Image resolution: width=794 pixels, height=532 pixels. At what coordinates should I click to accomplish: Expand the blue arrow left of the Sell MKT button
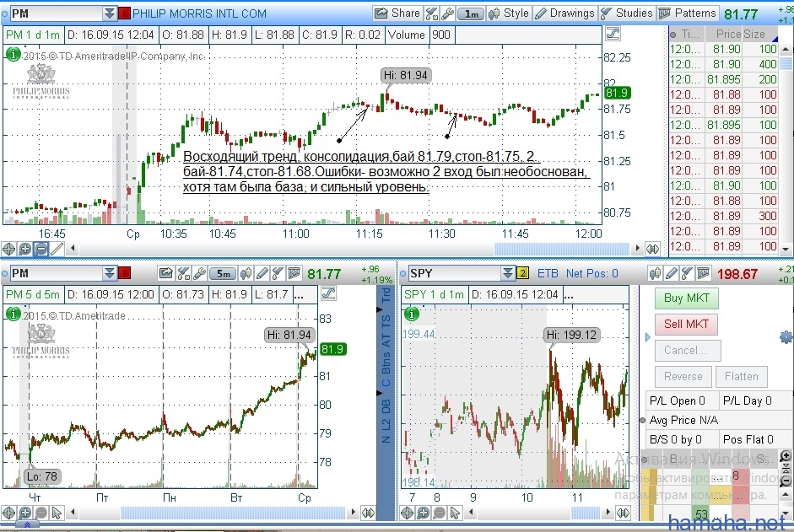tap(648, 337)
